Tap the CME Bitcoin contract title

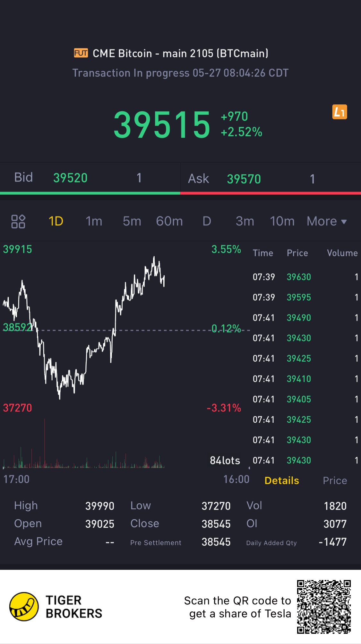coord(180,53)
